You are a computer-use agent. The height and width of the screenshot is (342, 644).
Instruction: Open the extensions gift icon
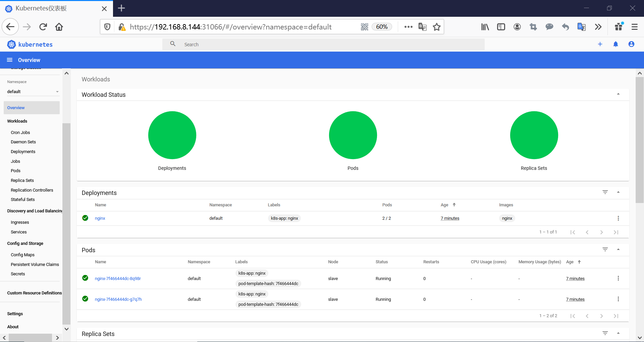619,26
